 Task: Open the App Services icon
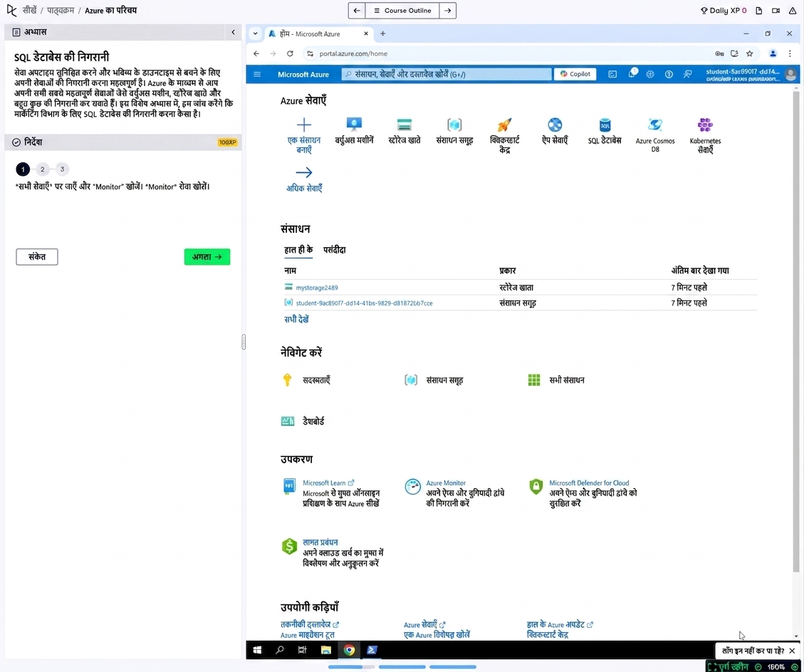pyautogui.click(x=555, y=125)
